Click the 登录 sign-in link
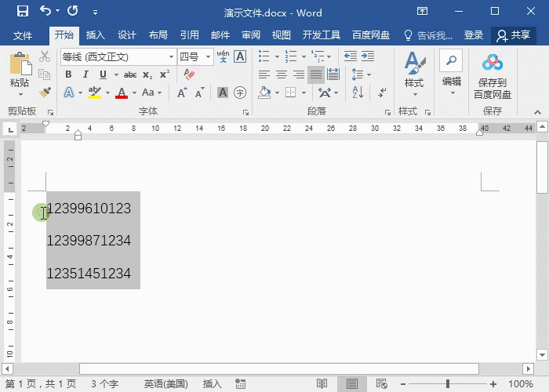Viewport: 549px width, 392px height. click(x=473, y=35)
